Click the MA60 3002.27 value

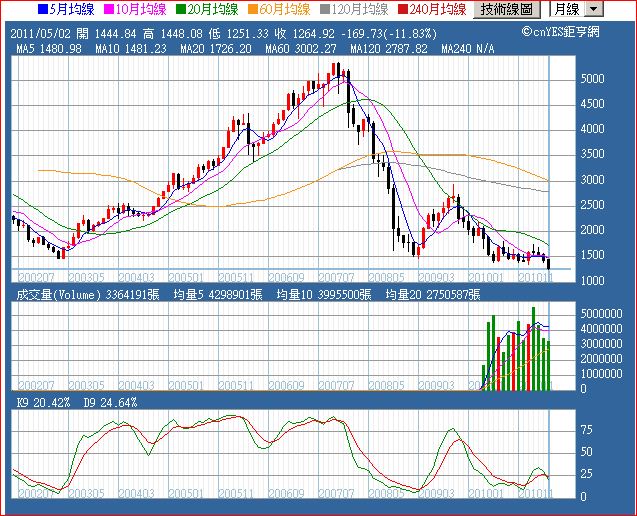tap(301, 49)
